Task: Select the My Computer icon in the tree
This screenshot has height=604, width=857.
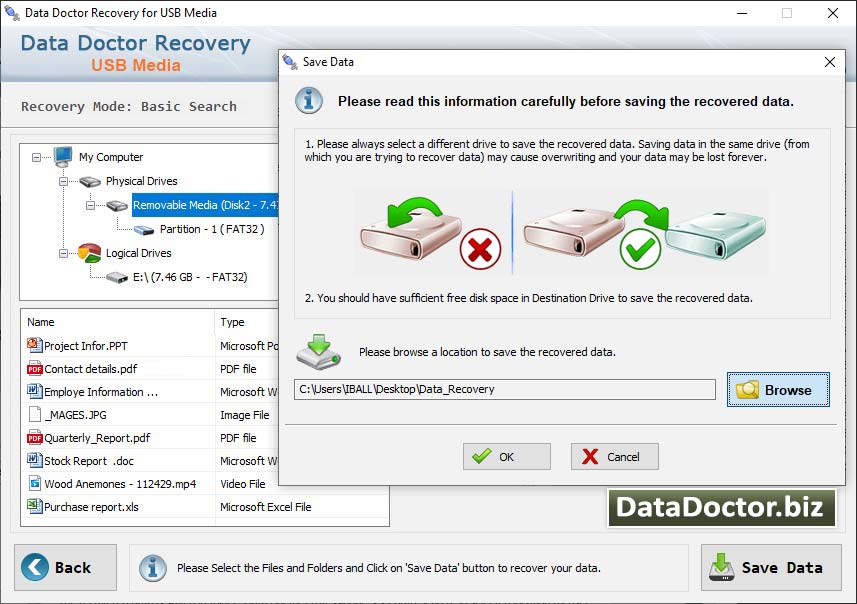Action: pos(61,156)
